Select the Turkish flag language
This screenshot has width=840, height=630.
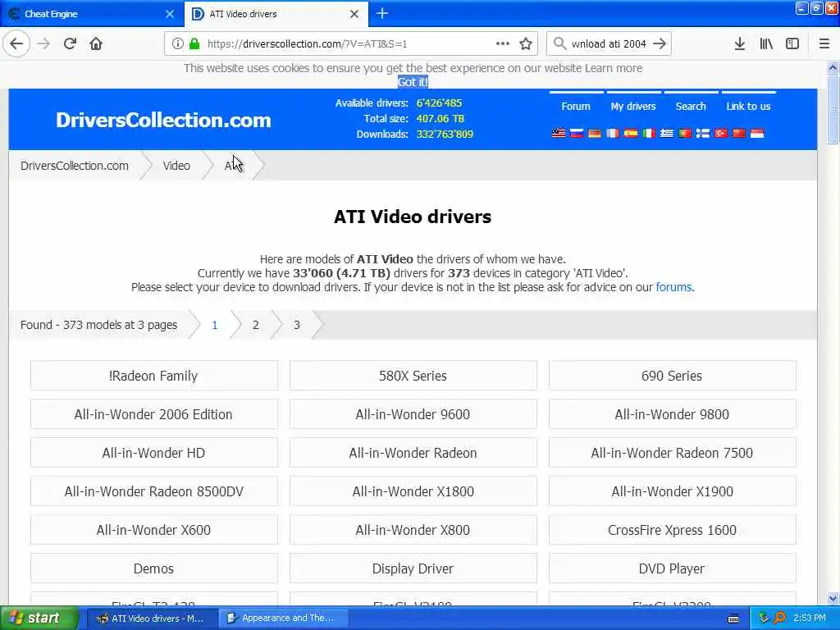720,133
